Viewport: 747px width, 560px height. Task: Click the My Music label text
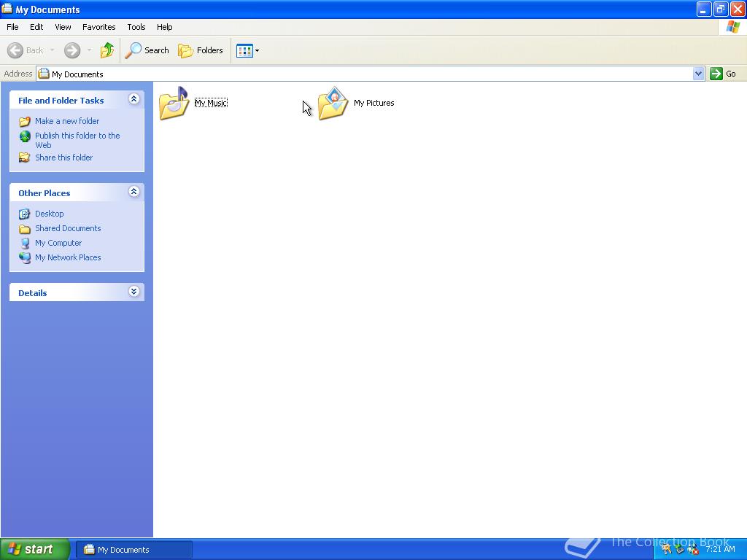[211, 103]
